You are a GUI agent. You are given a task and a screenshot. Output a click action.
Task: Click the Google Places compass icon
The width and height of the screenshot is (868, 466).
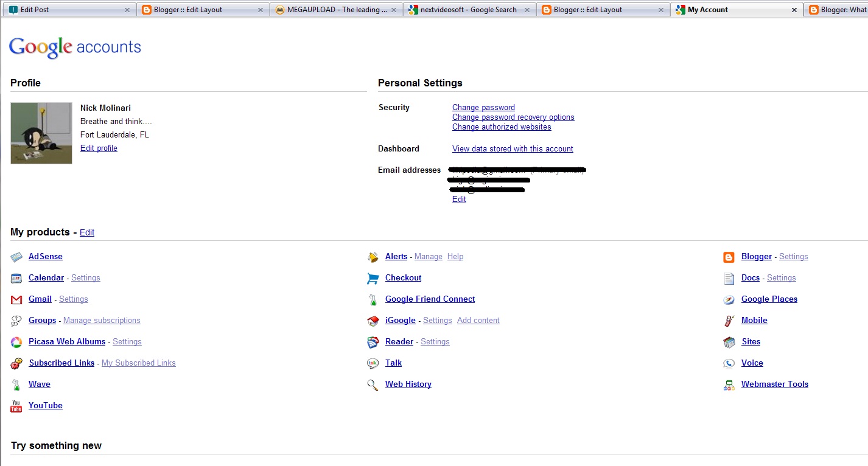click(x=729, y=299)
